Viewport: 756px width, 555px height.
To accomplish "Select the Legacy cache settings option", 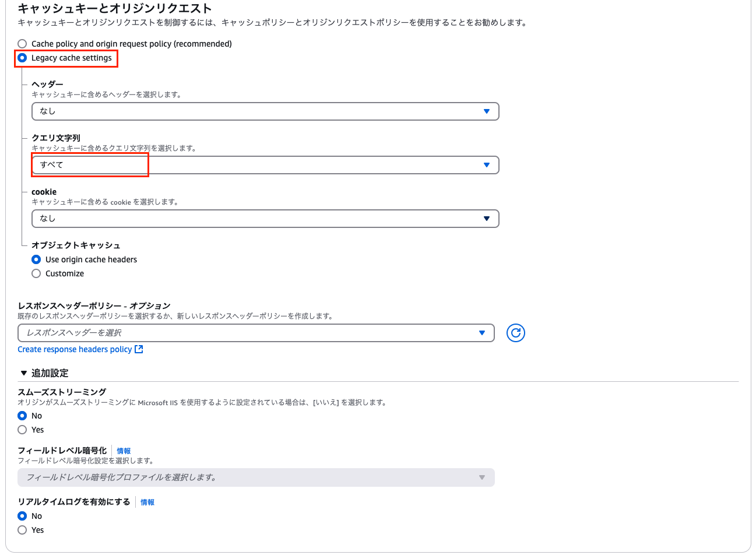I will [22, 58].
